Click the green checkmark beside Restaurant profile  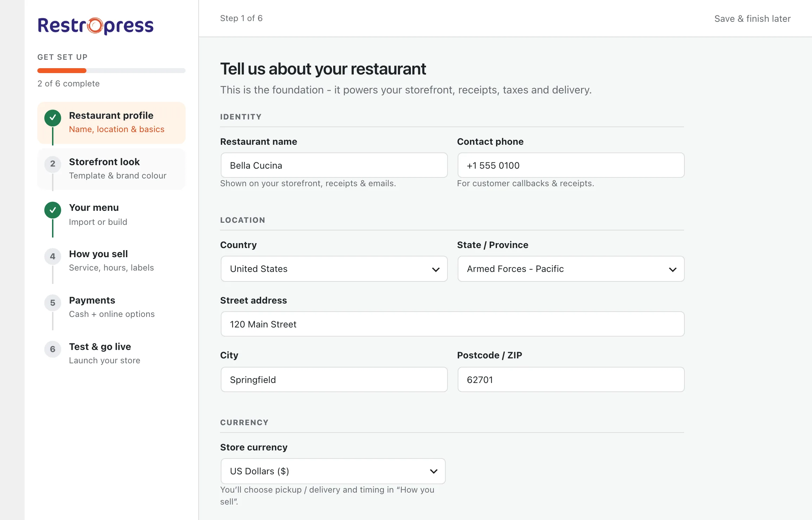pos(53,118)
